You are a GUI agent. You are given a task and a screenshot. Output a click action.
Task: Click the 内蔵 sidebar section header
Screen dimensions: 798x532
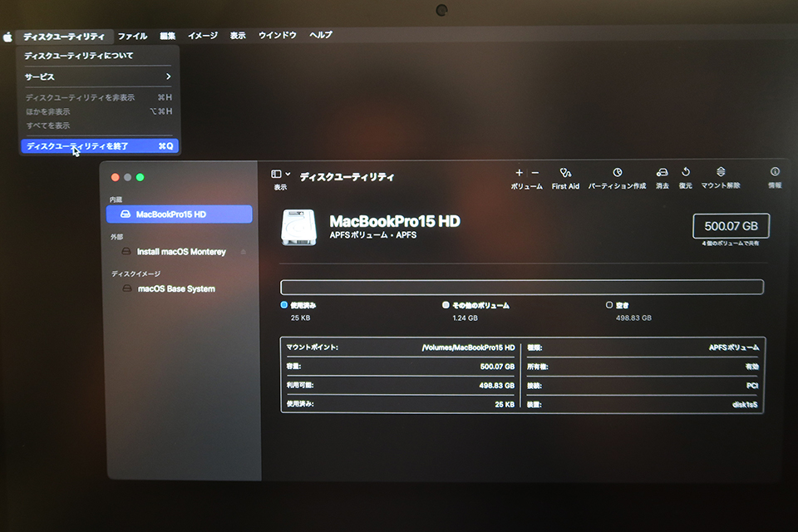[x=116, y=199]
